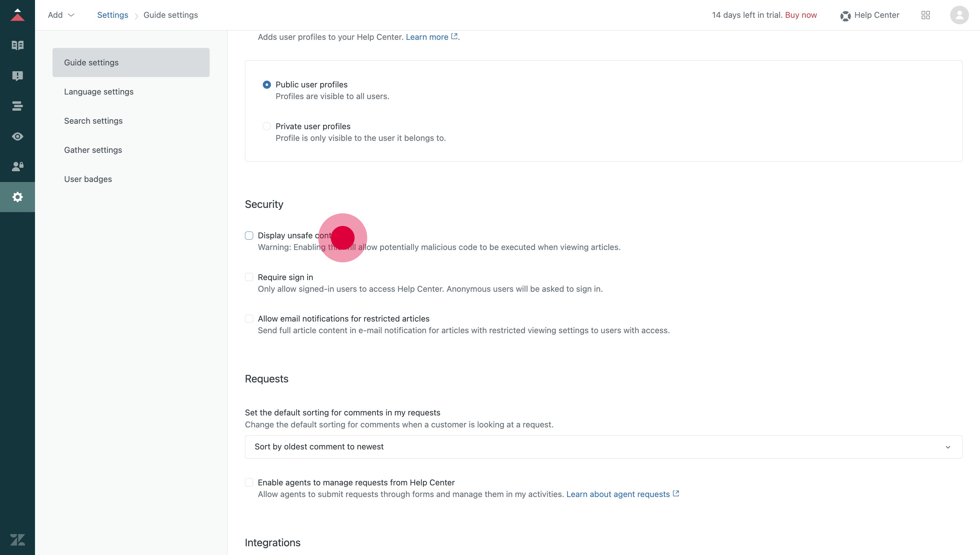Click the Arrange content icon
The image size is (980, 555).
(x=17, y=106)
